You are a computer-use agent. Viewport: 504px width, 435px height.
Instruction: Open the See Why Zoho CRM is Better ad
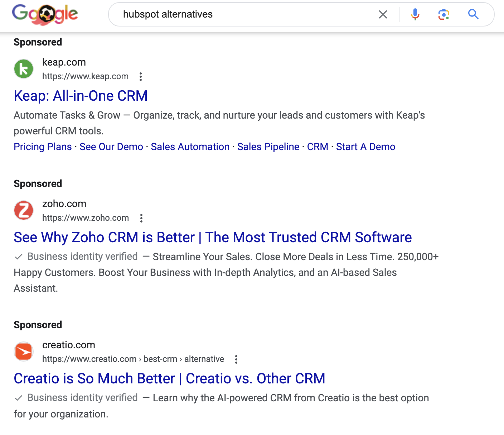pyautogui.click(x=213, y=237)
